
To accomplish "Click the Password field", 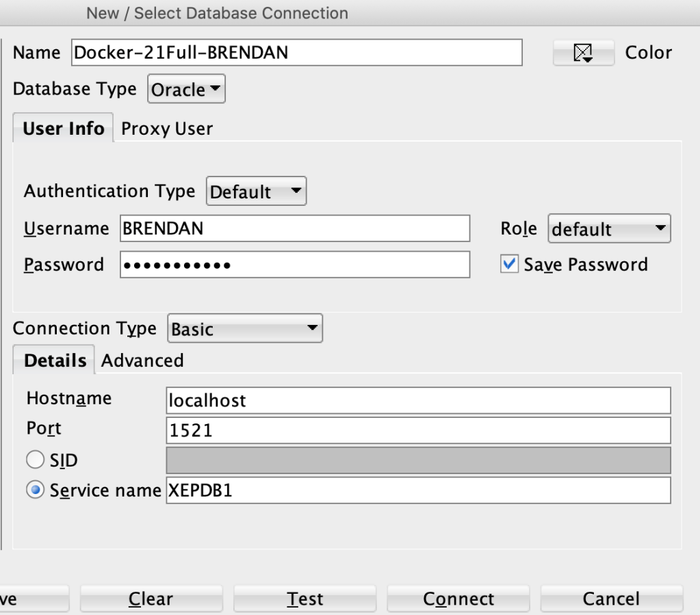I will (x=294, y=265).
